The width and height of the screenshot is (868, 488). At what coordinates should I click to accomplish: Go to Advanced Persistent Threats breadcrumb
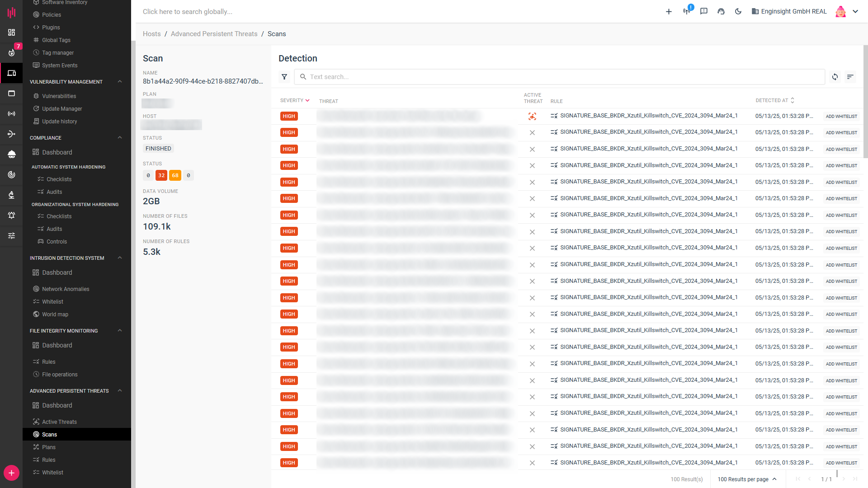coord(214,34)
